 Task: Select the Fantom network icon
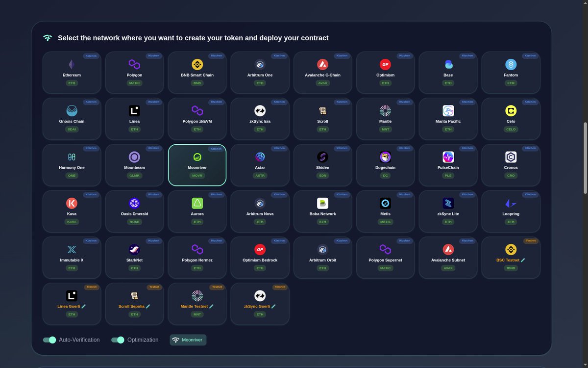tap(511, 64)
